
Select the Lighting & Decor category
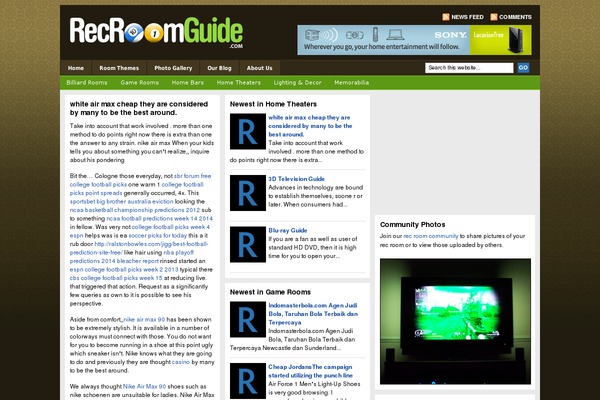coord(297,82)
